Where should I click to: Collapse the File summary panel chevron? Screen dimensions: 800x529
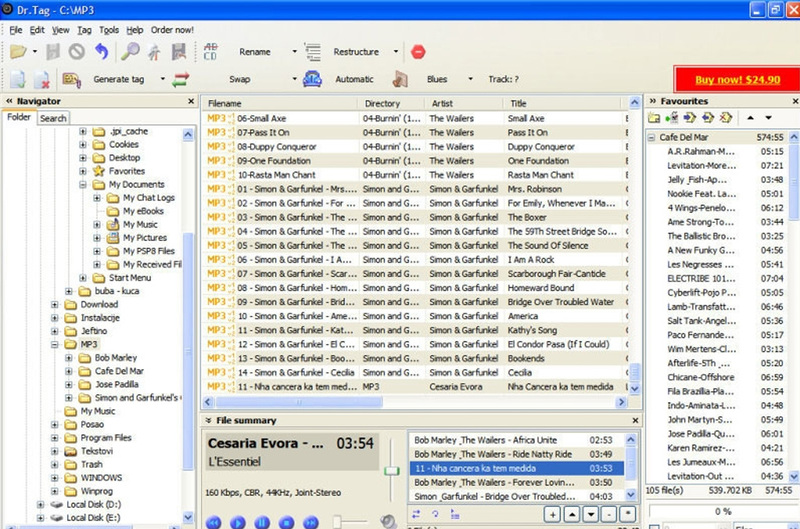(x=208, y=420)
